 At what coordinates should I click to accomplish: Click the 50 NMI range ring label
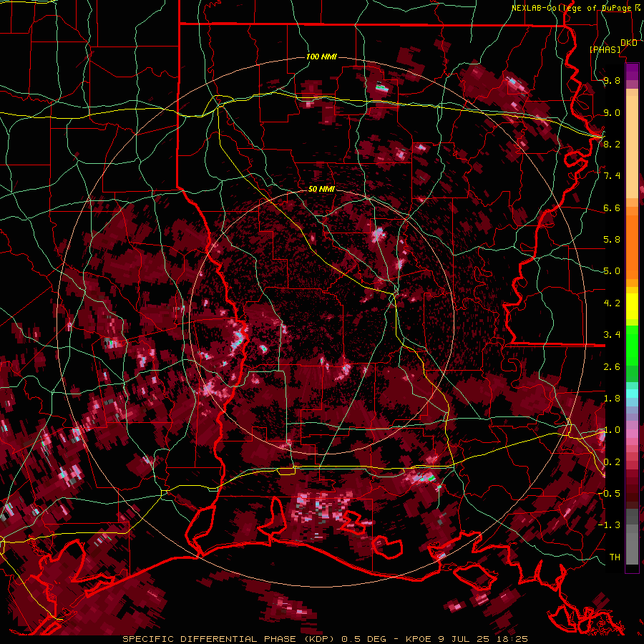[321, 189]
